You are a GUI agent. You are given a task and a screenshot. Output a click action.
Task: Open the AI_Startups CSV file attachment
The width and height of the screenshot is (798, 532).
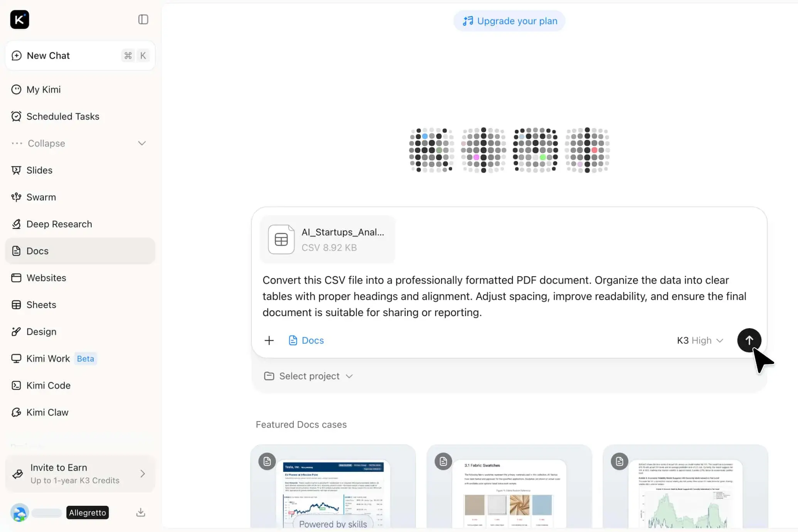[x=328, y=239]
